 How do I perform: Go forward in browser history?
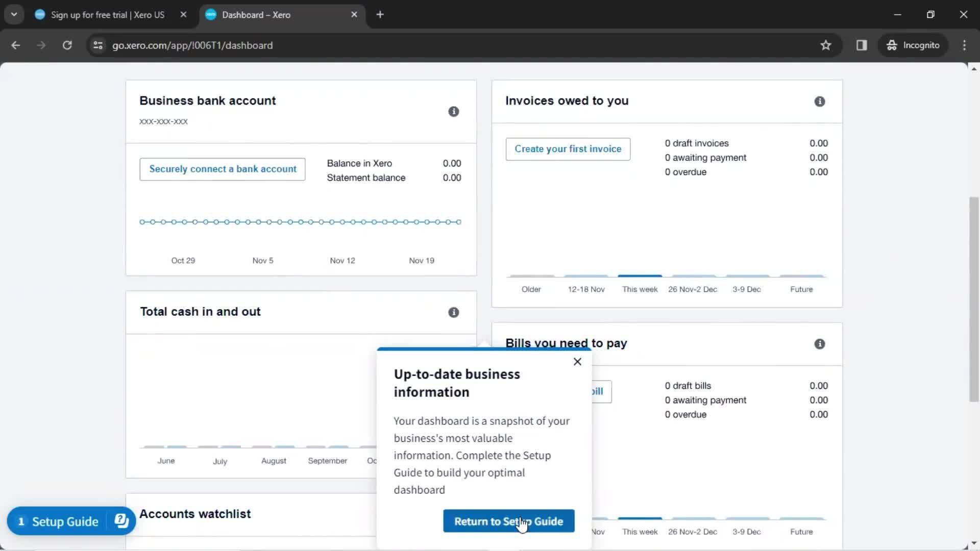point(41,45)
